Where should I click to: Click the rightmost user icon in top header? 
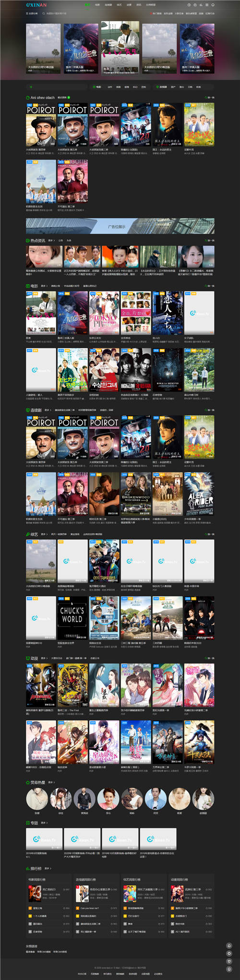click(x=213, y=5)
